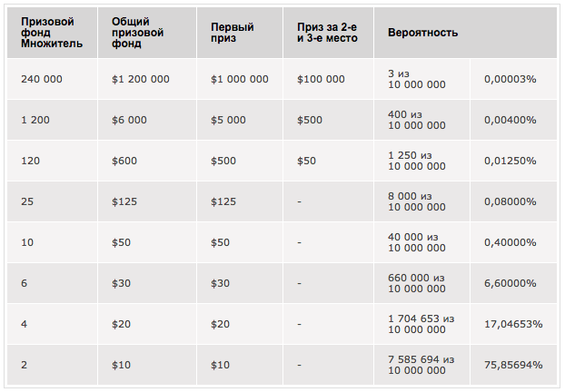The width and height of the screenshot is (565, 392).
Task: Select the 1 200 multiplier cell
Action: coord(53,120)
